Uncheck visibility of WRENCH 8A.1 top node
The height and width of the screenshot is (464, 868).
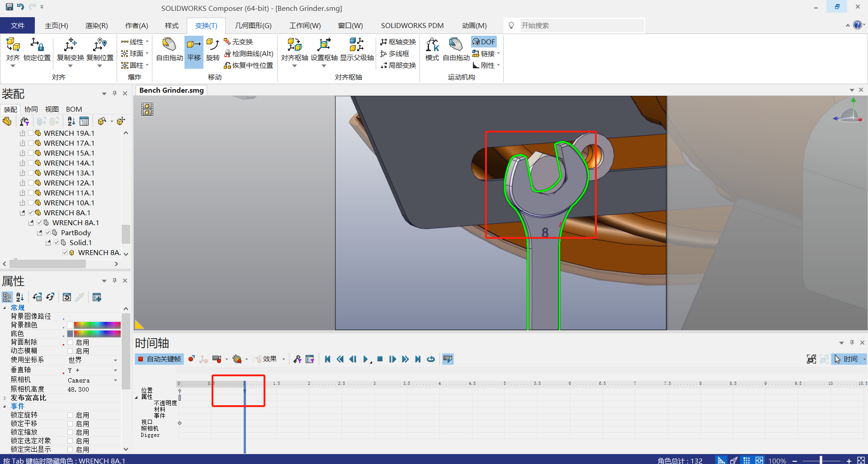(31, 213)
